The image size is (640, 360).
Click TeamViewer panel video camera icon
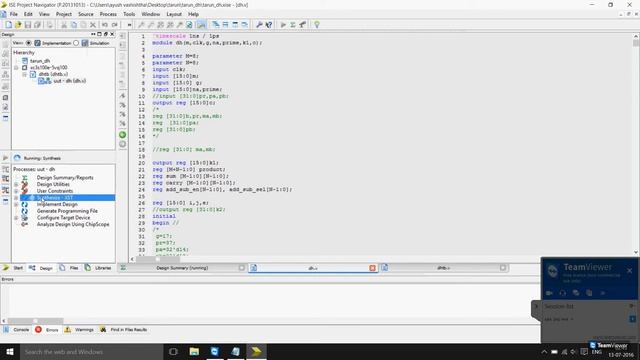(549, 293)
